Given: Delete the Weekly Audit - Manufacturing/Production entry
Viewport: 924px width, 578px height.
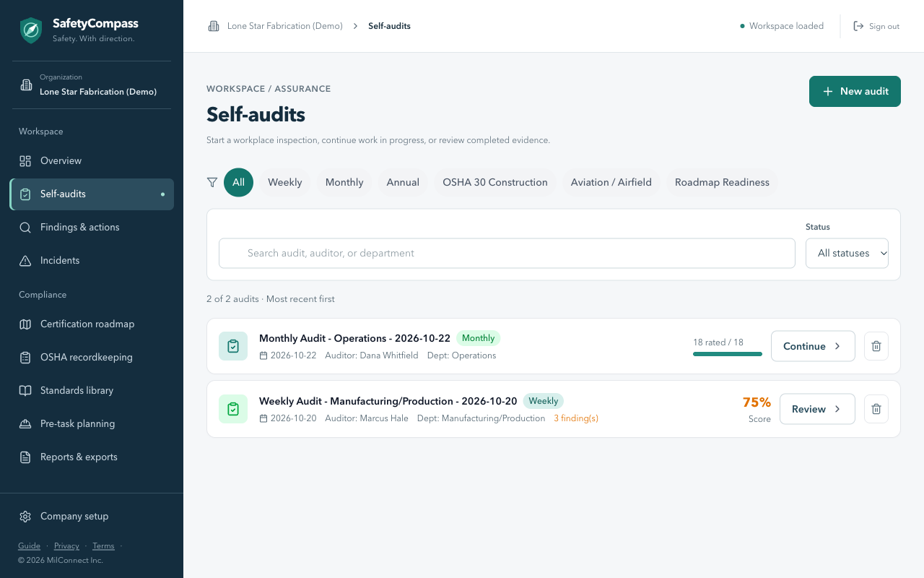Looking at the screenshot, I should click(x=876, y=409).
